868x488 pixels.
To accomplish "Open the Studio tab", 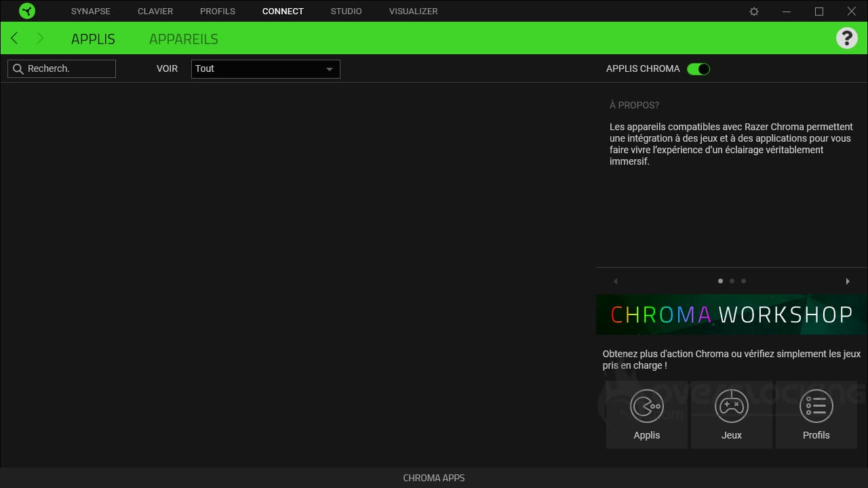I will pos(347,12).
